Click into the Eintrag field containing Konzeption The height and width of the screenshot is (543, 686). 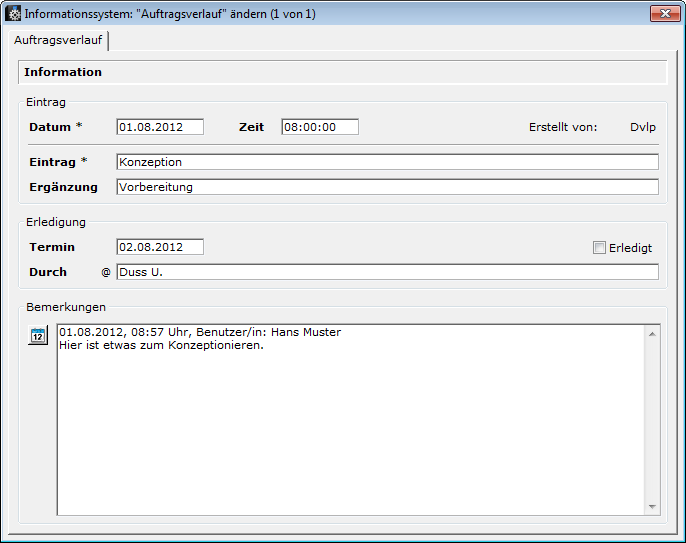pyautogui.click(x=387, y=162)
